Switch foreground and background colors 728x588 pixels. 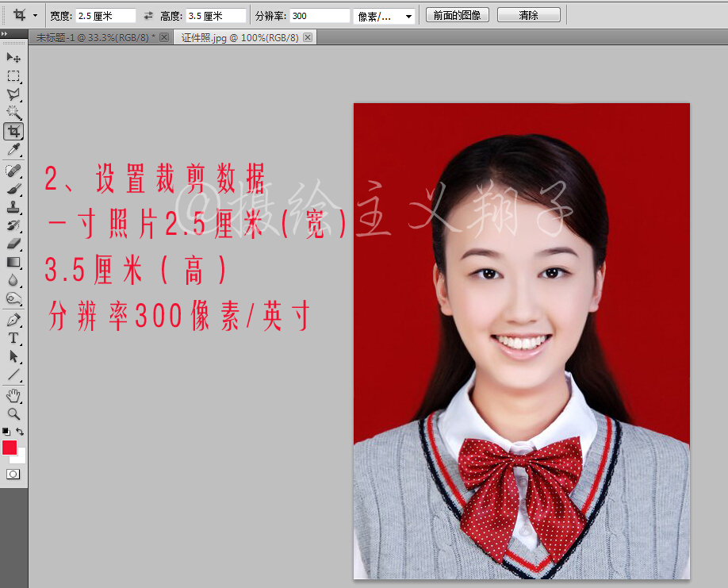[21, 432]
